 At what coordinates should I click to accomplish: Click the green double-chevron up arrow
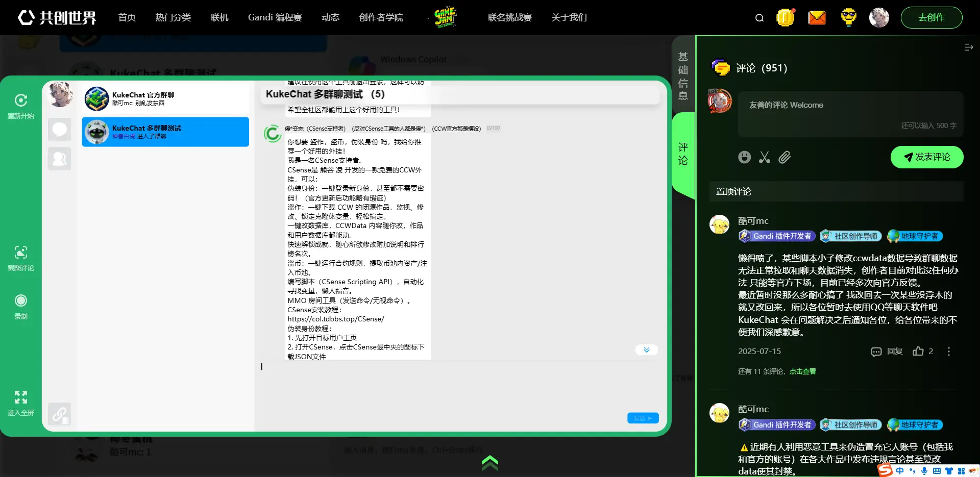point(489,463)
